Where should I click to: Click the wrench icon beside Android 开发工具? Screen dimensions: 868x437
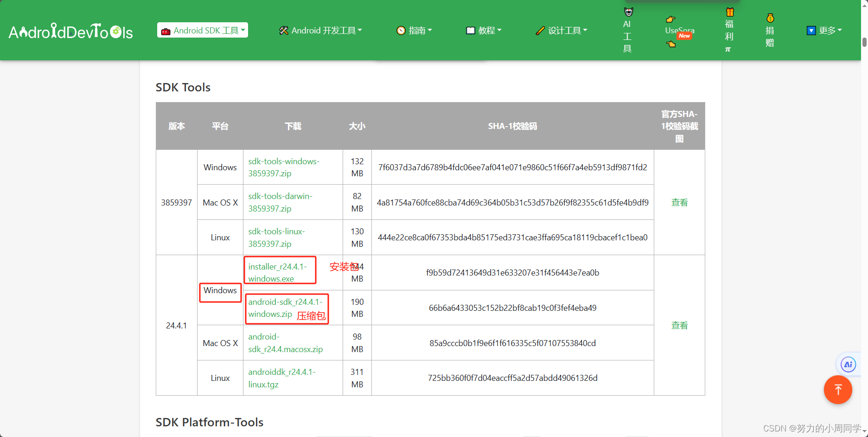click(283, 31)
